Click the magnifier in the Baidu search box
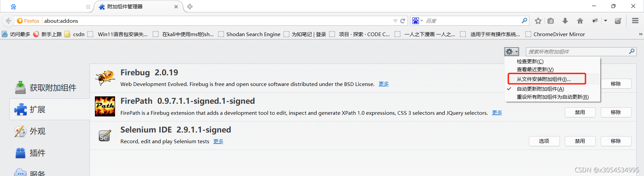 point(524,21)
